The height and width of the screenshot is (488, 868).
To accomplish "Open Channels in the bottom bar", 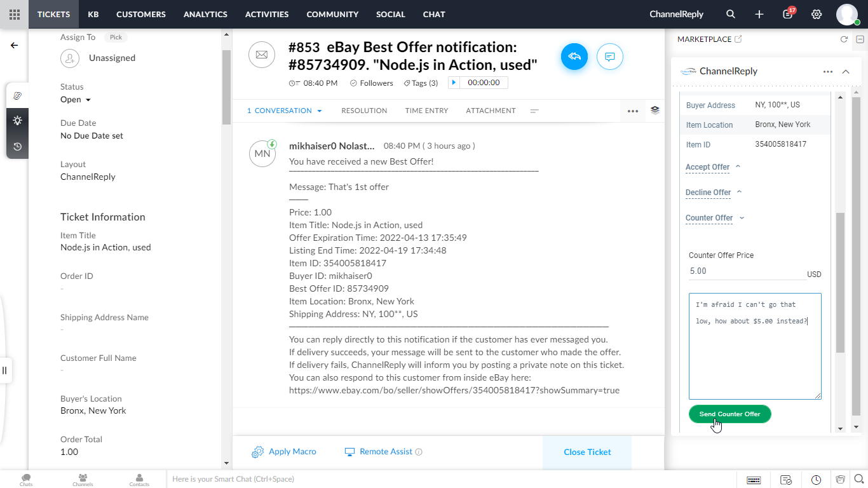I will coord(83,480).
